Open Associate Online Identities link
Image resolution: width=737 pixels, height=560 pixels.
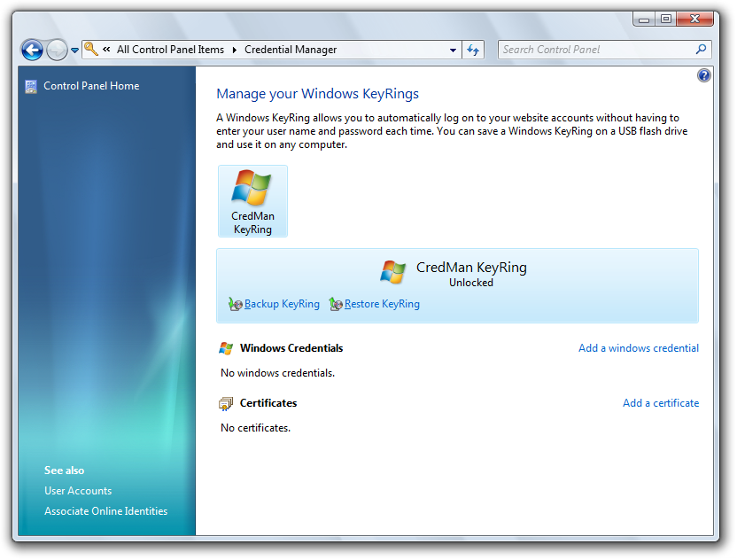coord(105,510)
